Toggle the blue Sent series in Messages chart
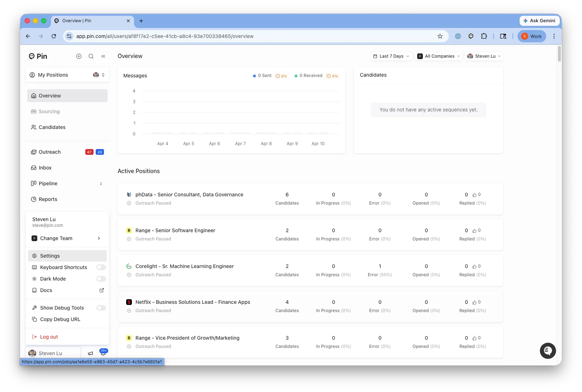The image size is (582, 392). coord(262,76)
